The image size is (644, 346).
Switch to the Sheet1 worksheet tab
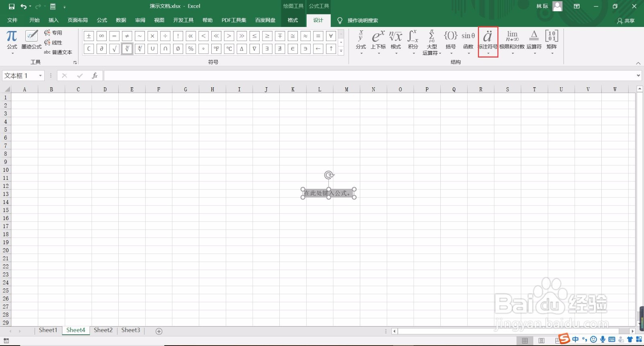tap(48, 330)
